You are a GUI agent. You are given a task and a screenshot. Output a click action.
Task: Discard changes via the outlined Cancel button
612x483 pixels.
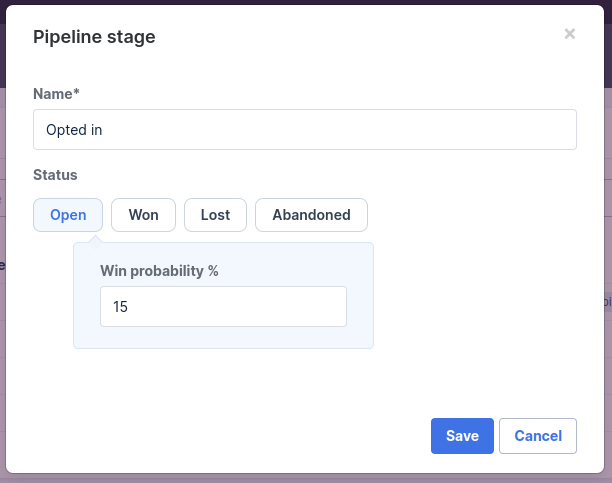pos(538,436)
